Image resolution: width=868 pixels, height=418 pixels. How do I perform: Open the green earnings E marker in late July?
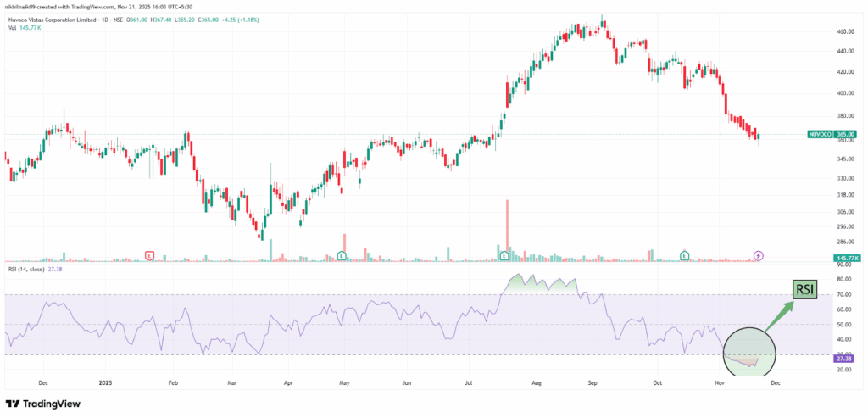pos(504,255)
